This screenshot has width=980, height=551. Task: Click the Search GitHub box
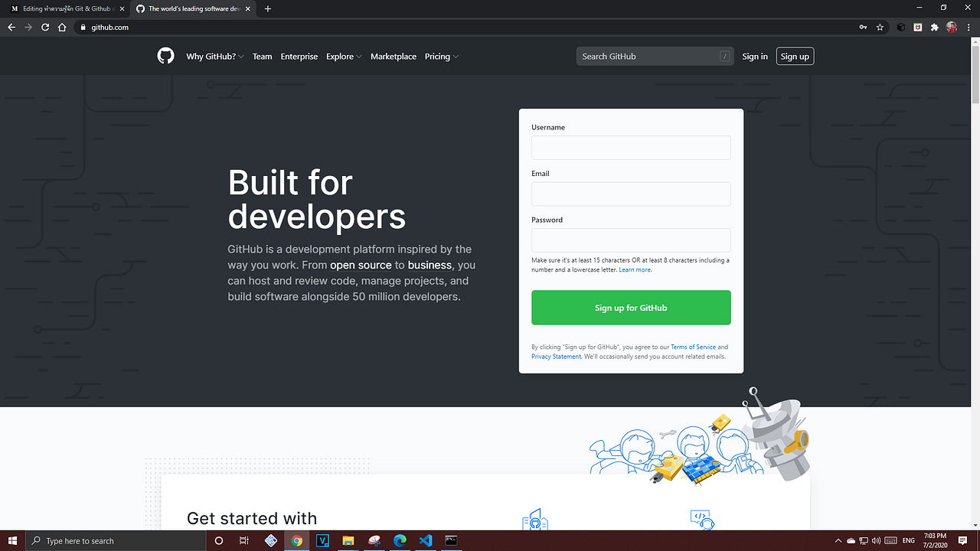click(655, 56)
